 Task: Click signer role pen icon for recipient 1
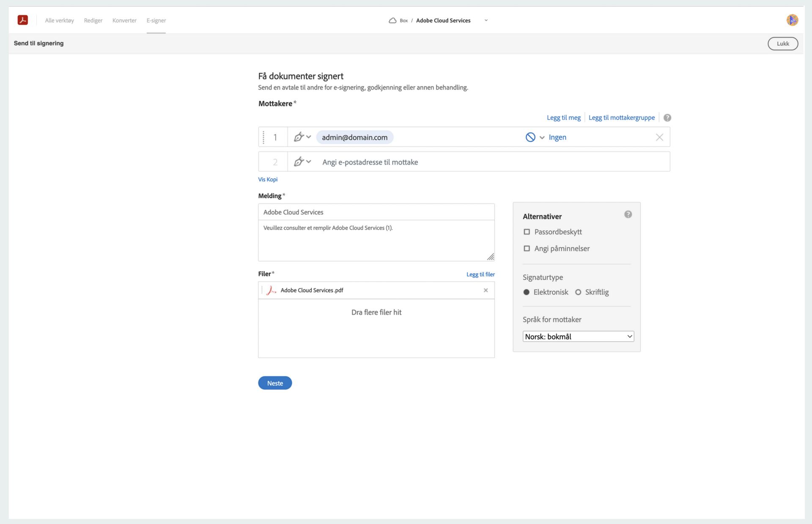click(299, 137)
